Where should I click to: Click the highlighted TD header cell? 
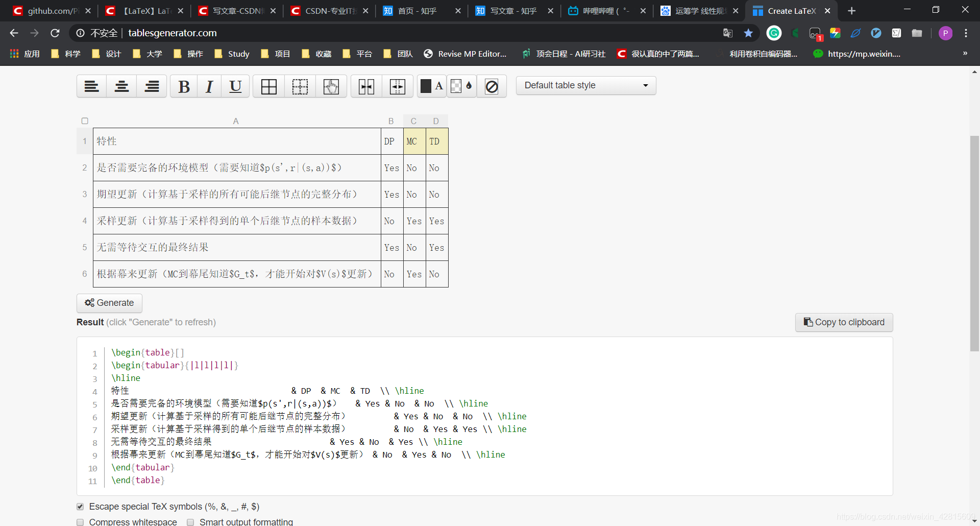click(437, 141)
